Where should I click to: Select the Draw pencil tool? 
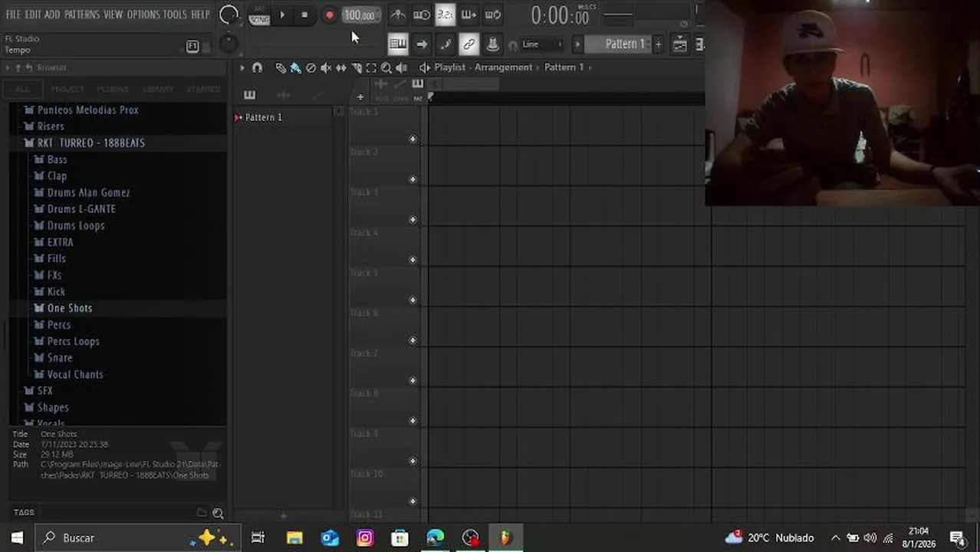(281, 67)
